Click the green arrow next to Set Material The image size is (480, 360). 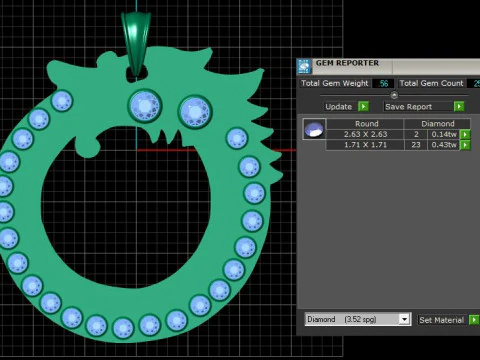474,320
